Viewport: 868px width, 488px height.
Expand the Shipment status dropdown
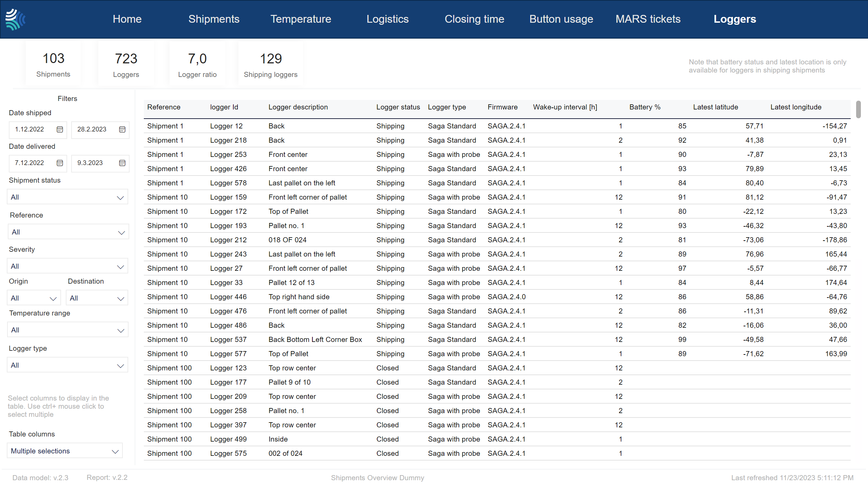(67, 197)
